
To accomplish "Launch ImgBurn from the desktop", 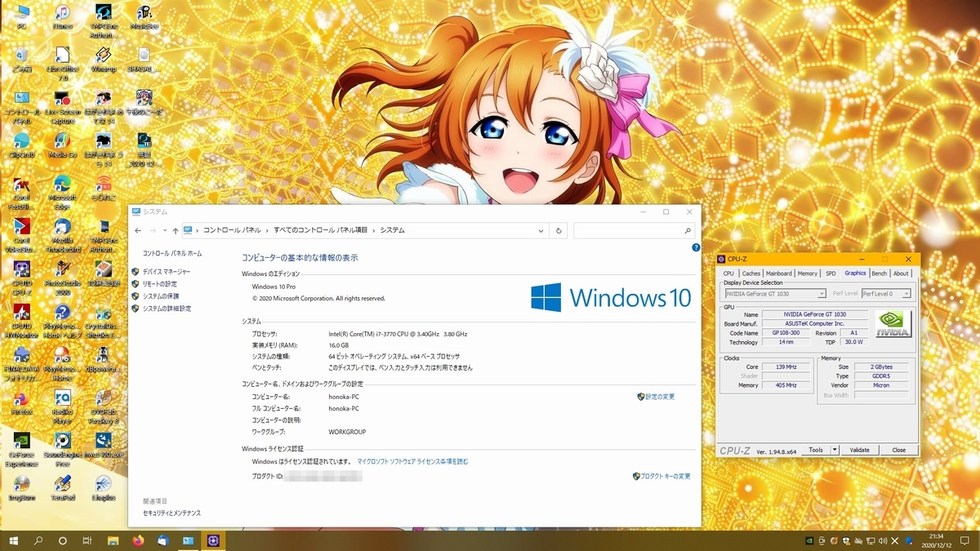I will point(22,488).
